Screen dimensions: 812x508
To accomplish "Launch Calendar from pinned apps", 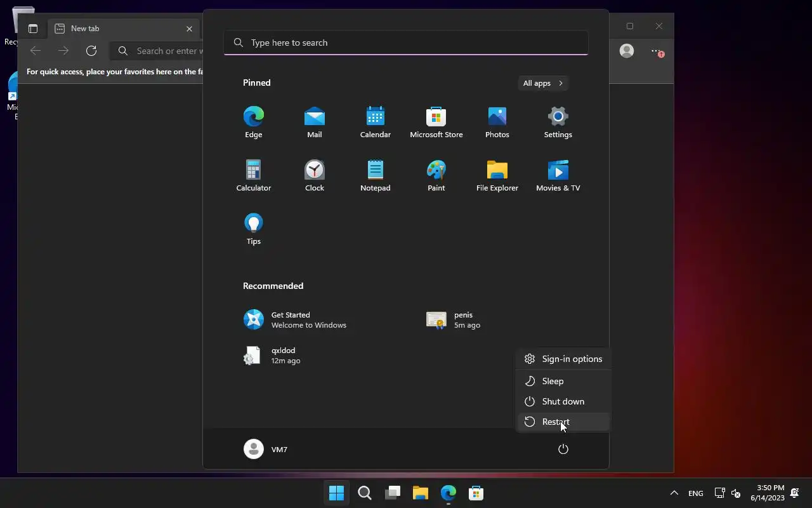I will (x=376, y=123).
